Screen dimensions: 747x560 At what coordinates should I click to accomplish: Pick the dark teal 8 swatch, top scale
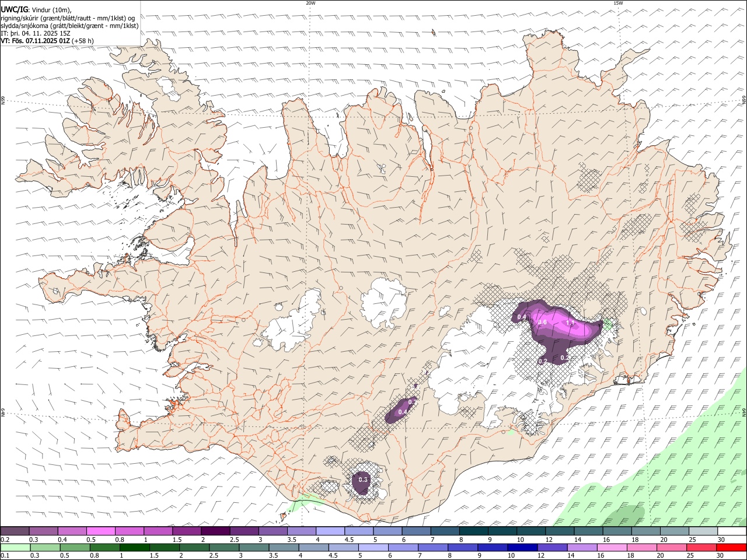(x=473, y=531)
